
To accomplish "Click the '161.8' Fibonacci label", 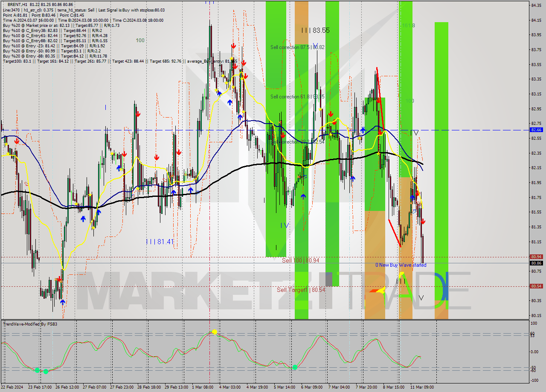I will 408,26.
